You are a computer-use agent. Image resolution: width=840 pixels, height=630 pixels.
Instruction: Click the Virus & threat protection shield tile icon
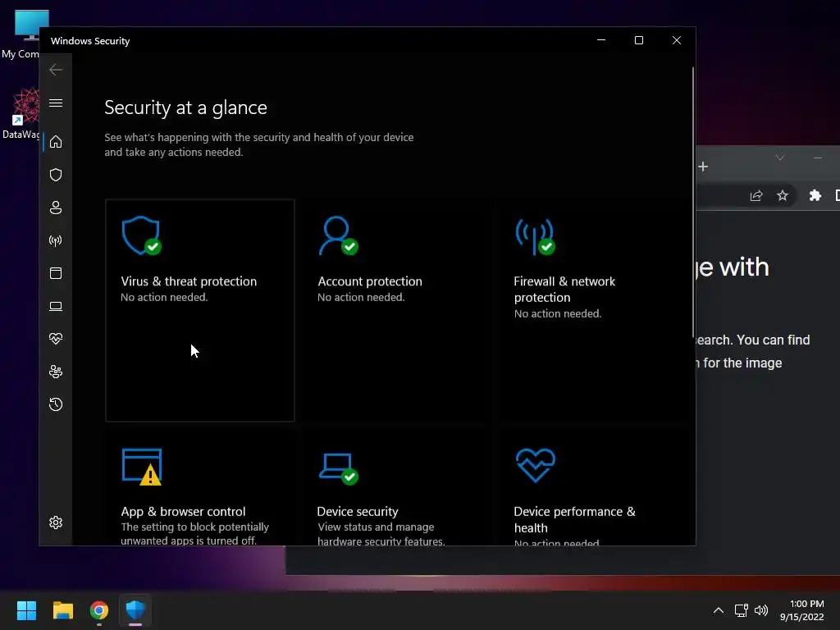(141, 235)
